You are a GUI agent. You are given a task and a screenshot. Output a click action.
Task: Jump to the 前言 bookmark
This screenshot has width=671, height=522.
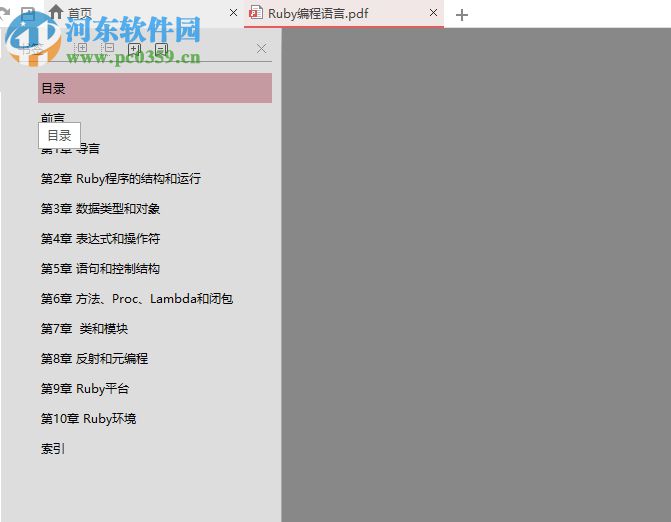point(53,118)
